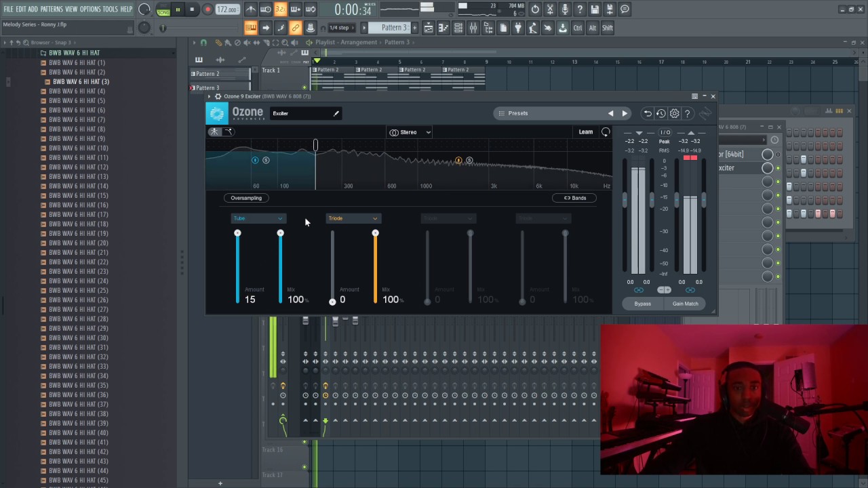The width and height of the screenshot is (868, 488).
Task: Click band 2 Amount slider handle at 0
Action: pyautogui.click(x=332, y=302)
